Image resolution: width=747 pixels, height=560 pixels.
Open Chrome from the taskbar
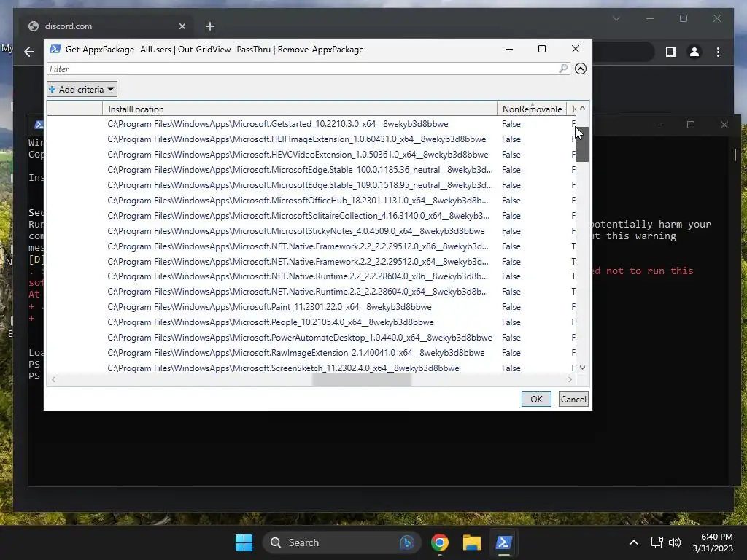(x=439, y=542)
